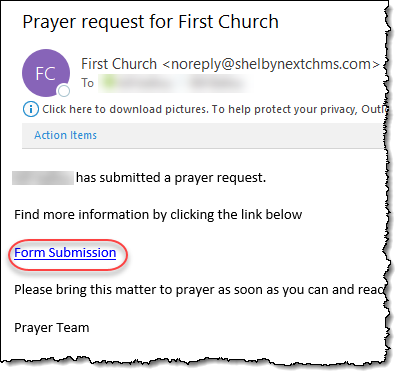Open the Action Items tab
The height and width of the screenshot is (376, 401).
pyautogui.click(x=66, y=135)
